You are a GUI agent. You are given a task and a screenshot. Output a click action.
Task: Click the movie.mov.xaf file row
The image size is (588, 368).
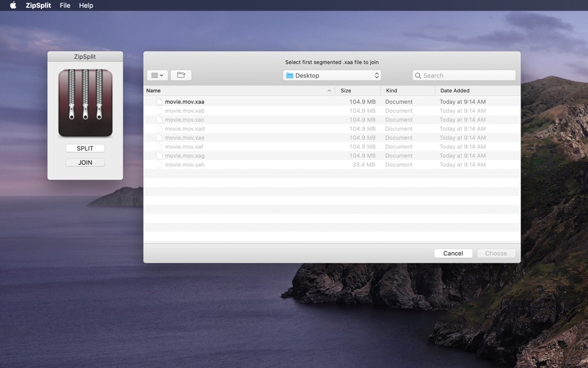point(332,147)
